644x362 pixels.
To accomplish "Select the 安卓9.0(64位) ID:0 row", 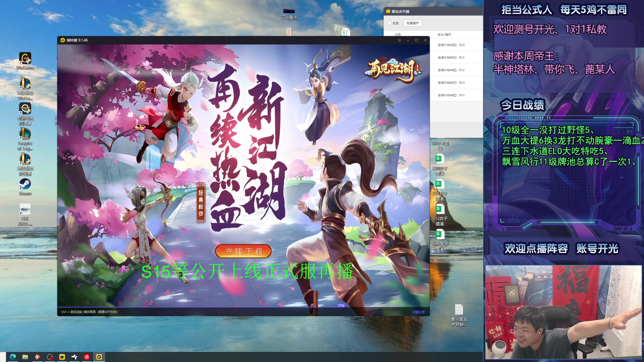I will (x=456, y=45).
